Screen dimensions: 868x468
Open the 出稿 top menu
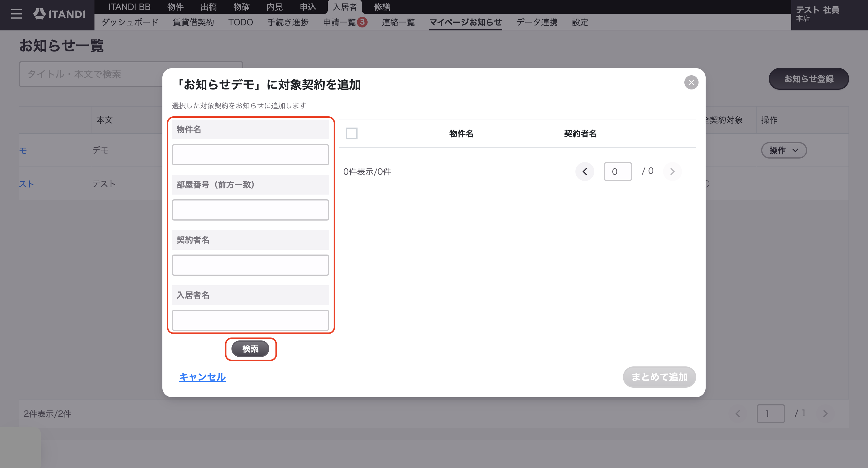coord(208,7)
